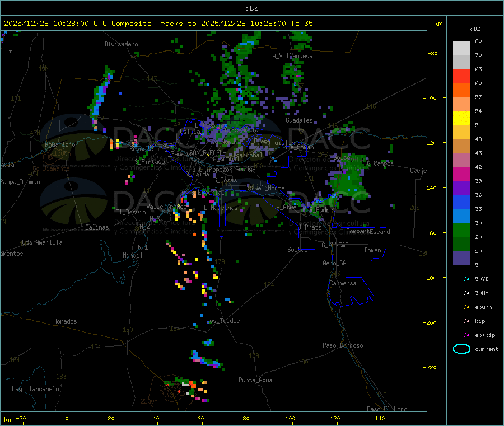The height and width of the screenshot is (426, 504).
Task: Click the 'Lag.Llancanelo' map label
Action: [35, 389]
